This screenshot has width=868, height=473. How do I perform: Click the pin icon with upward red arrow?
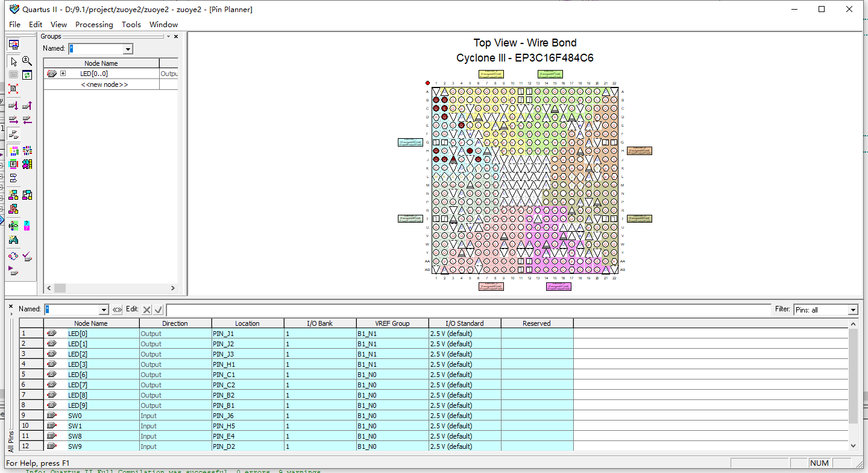[27, 106]
